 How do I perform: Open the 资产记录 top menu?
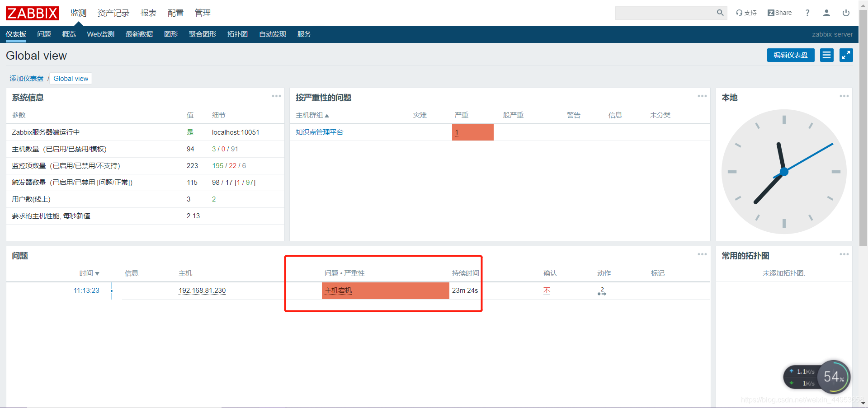pos(113,13)
